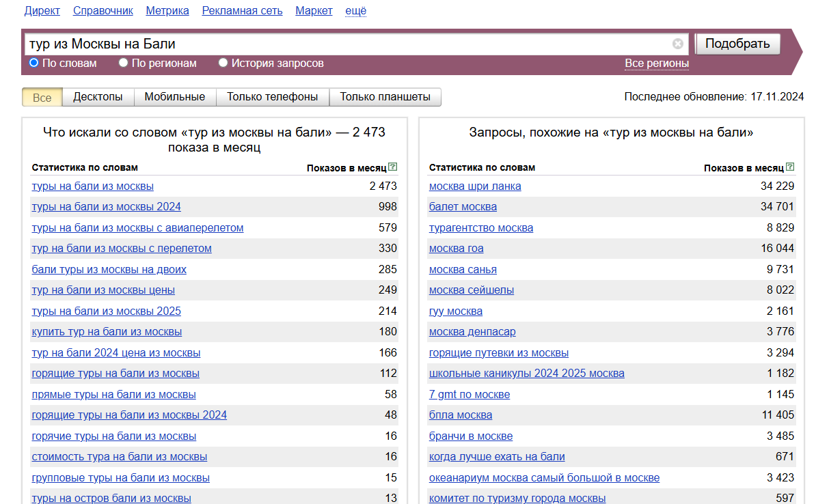This screenshot has height=504, width=829.
Task: Switch to the 'Мобильные' tab
Action: (175, 97)
